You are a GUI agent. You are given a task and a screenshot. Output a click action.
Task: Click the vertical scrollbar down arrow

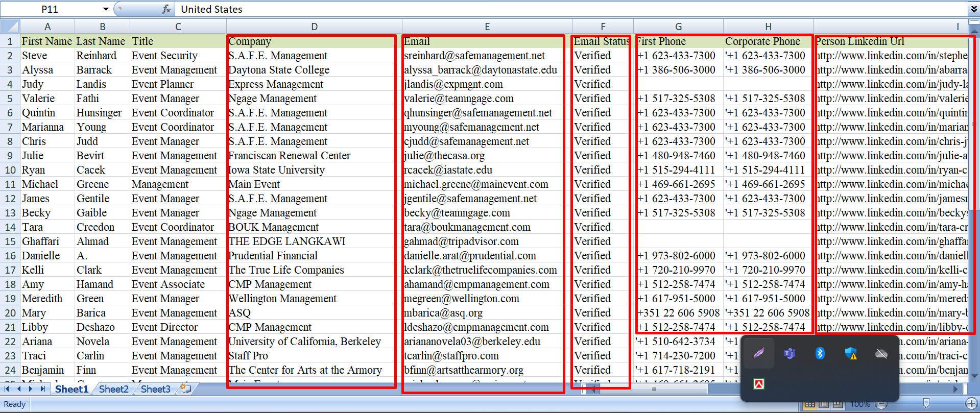(974, 376)
